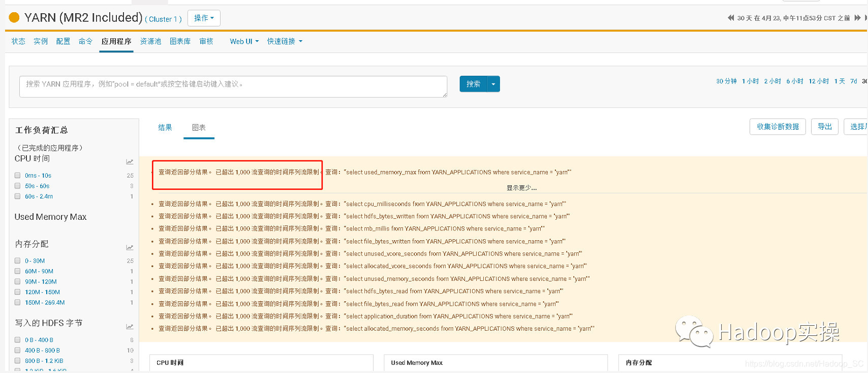Enable the 150M - 269.4M checkbox
The image size is (868, 373).
pyautogui.click(x=18, y=302)
